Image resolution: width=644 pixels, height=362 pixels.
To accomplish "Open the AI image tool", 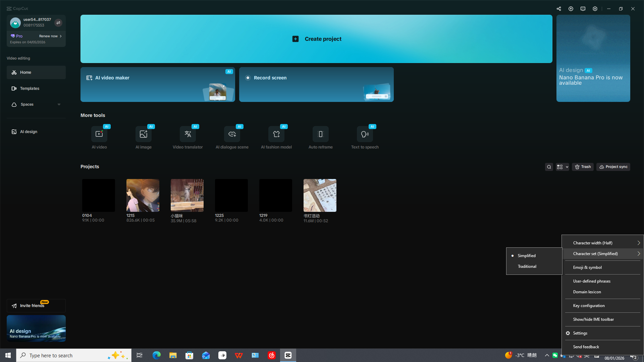I will coord(143,134).
